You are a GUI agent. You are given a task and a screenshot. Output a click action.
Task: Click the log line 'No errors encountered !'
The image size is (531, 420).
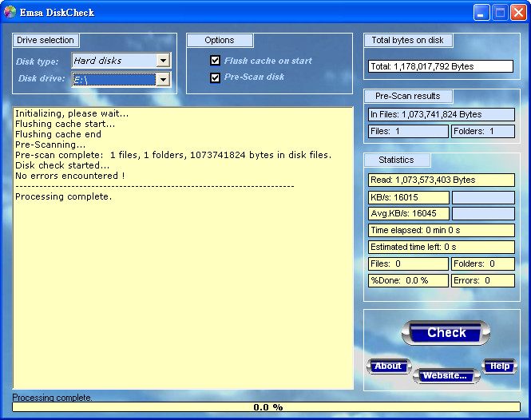70,176
